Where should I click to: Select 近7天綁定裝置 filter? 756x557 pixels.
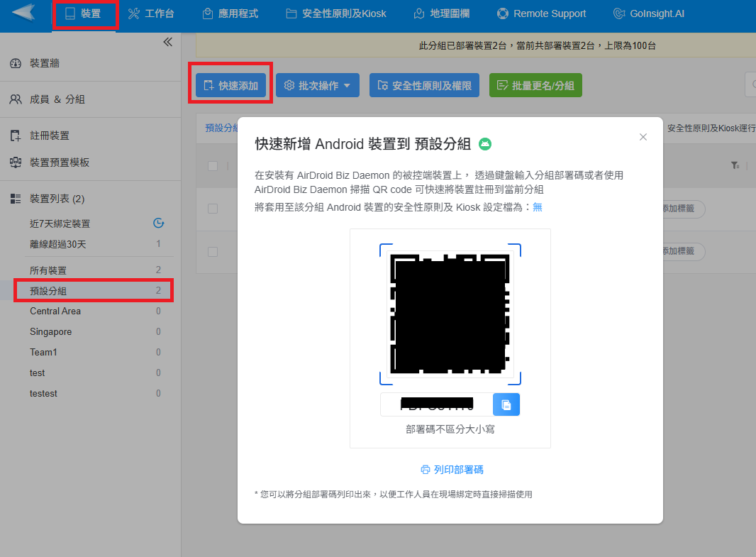click(60, 224)
